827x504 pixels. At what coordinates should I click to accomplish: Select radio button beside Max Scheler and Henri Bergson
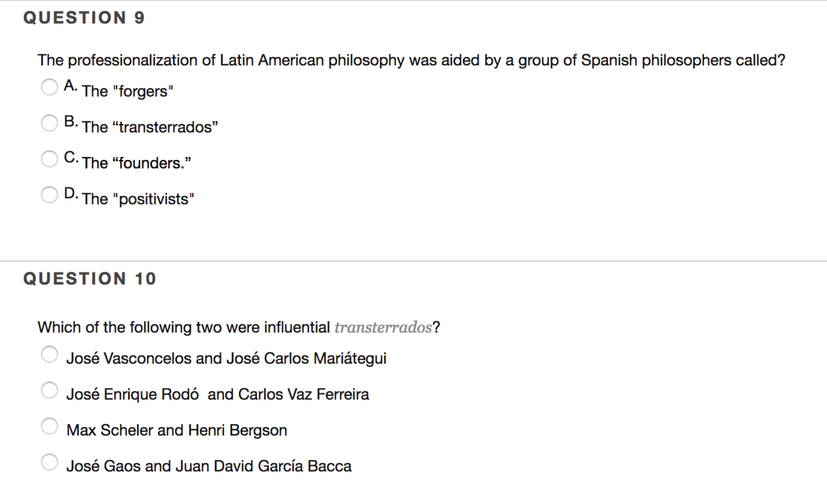[x=49, y=426]
